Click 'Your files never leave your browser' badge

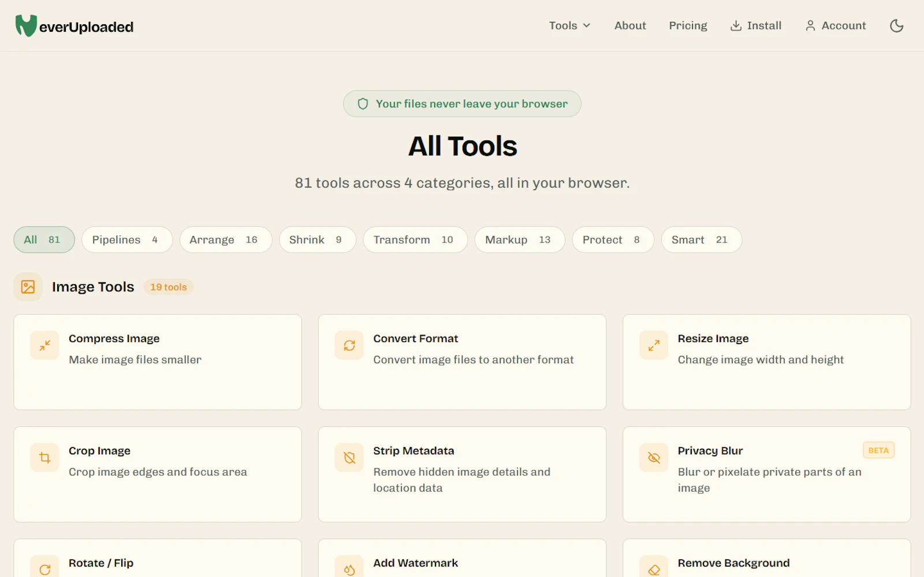pos(462,104)
